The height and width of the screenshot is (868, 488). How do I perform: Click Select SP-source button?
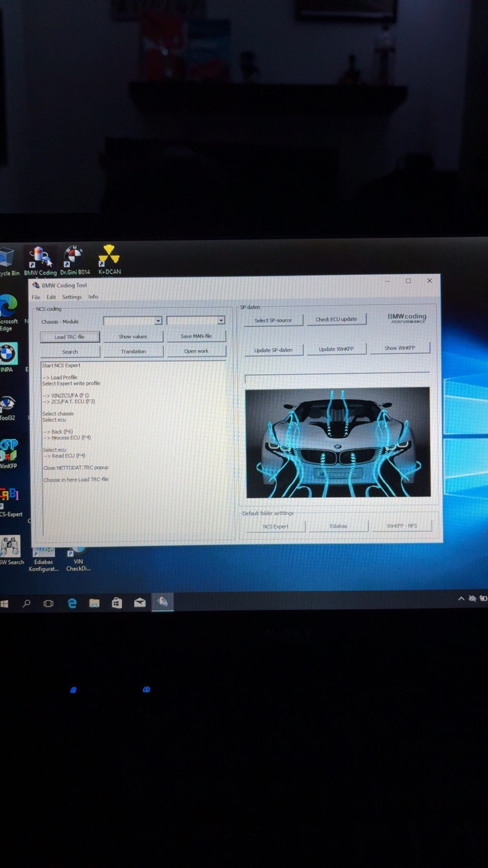[x=273, y=320]
